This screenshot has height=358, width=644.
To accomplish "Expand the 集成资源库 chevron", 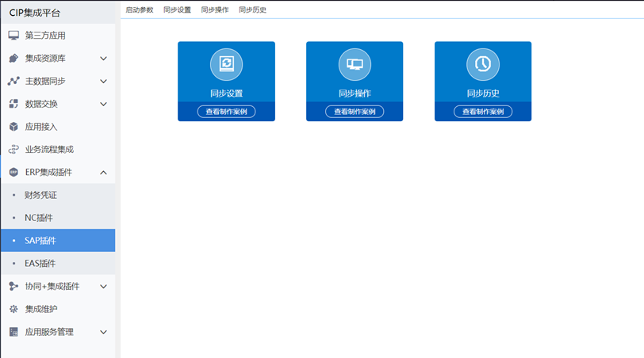I will pos(103,59).
